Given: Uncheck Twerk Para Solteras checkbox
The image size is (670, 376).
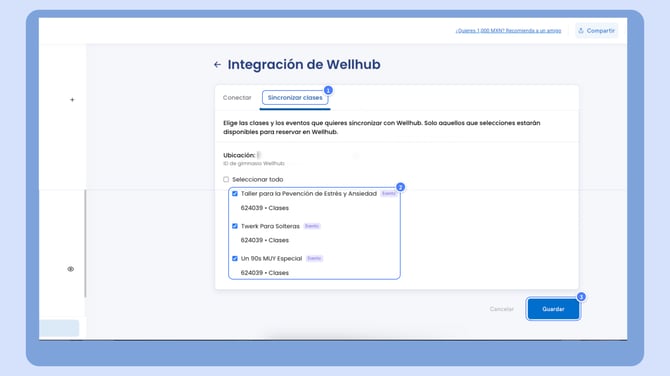Looking at the screenshot, I should (x=235, y=226).
